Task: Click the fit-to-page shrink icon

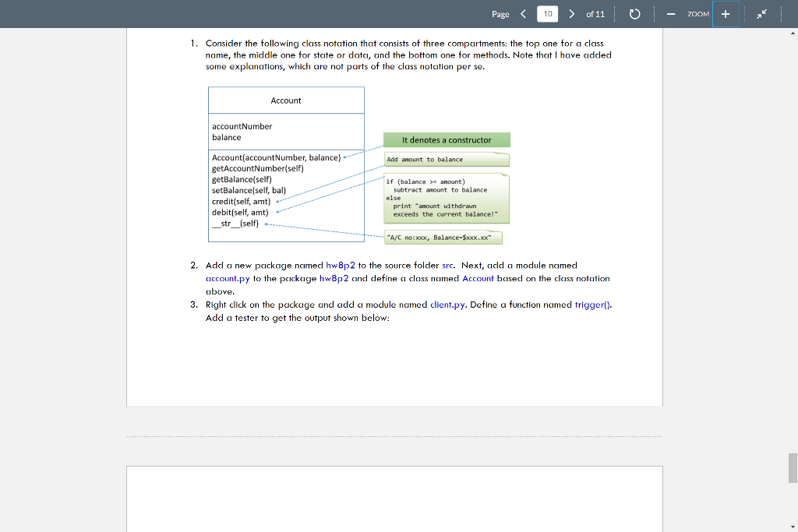Action: coord(761,13)
